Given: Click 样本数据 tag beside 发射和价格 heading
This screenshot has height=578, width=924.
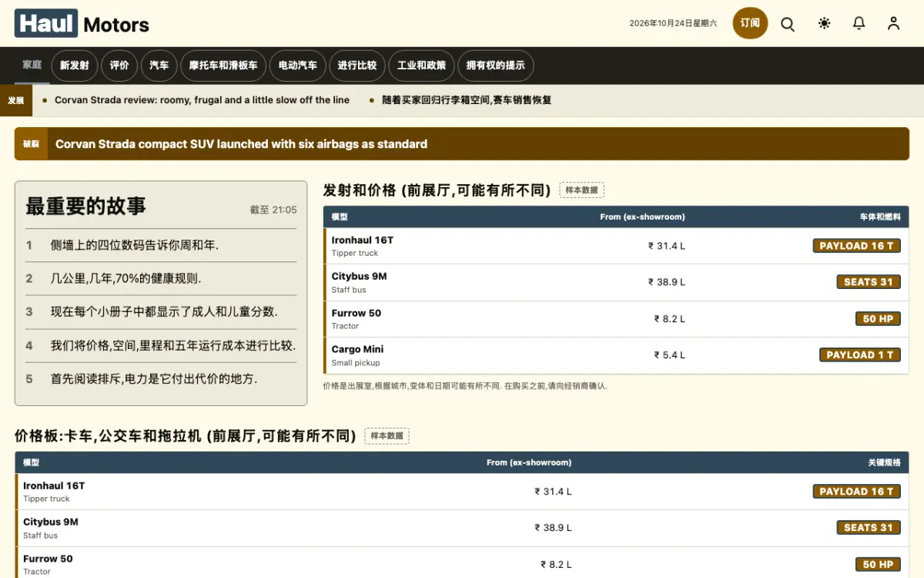Looking at the screenshot, I should [581, 190].
